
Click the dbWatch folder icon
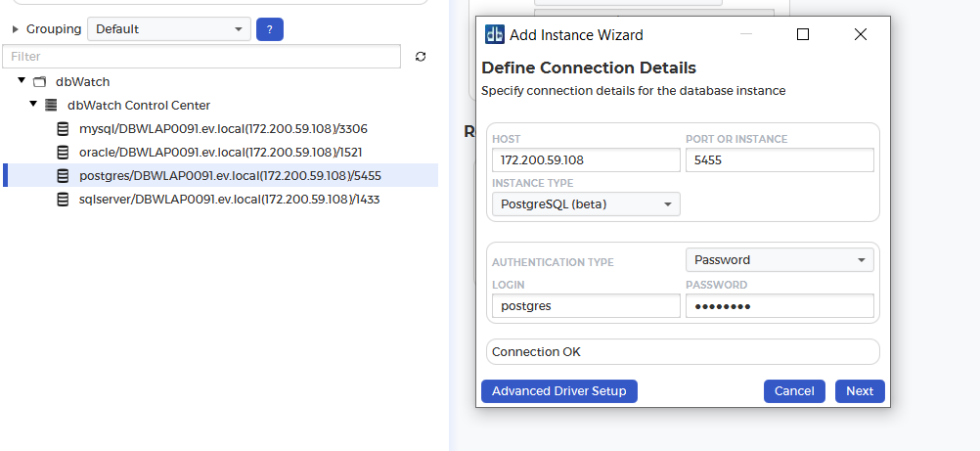pyautogui.click(x=40, y=82)
